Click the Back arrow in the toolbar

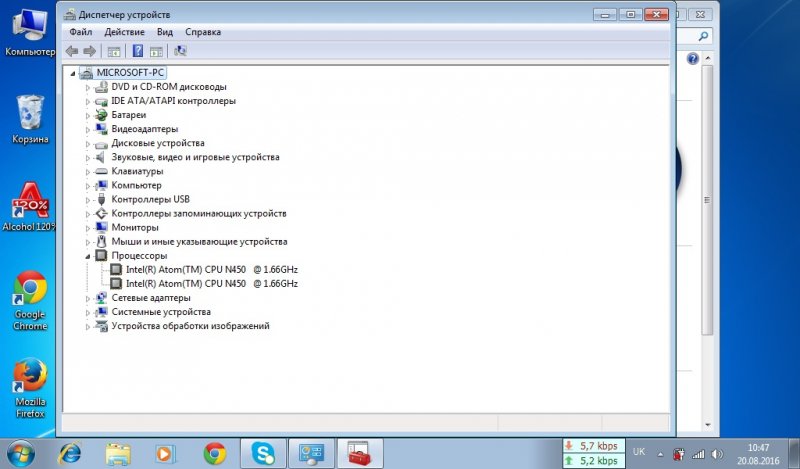[71, 51]
